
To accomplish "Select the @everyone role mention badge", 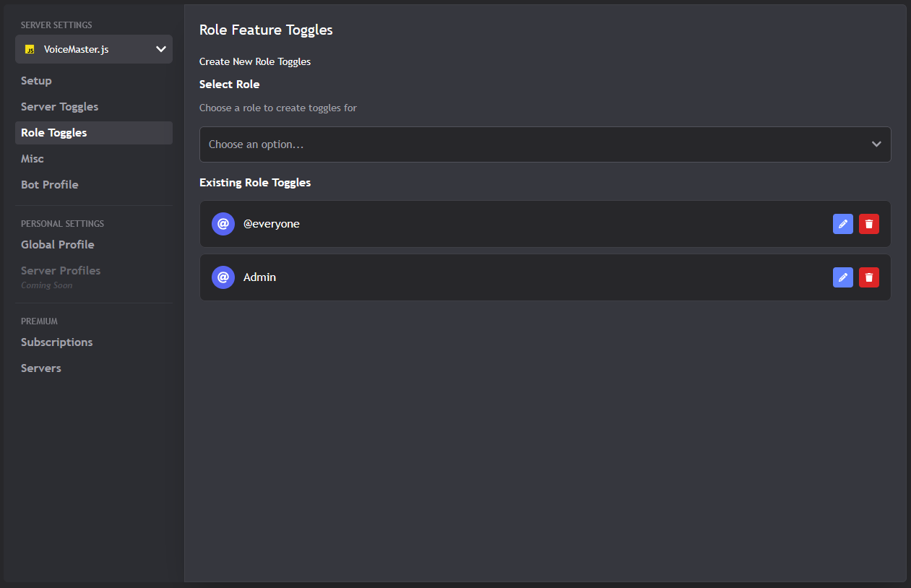I will coord(272,223).
